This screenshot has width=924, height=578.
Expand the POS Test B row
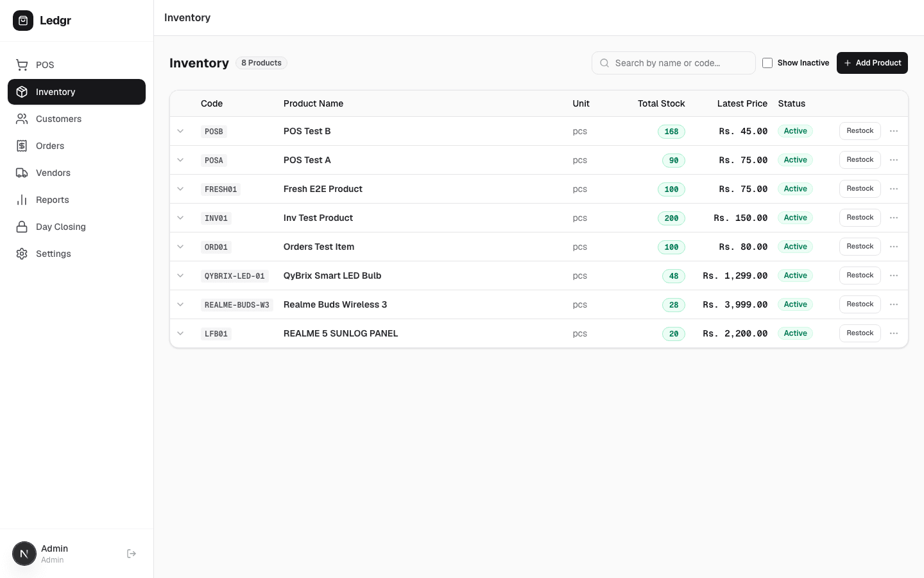(180, 131)
